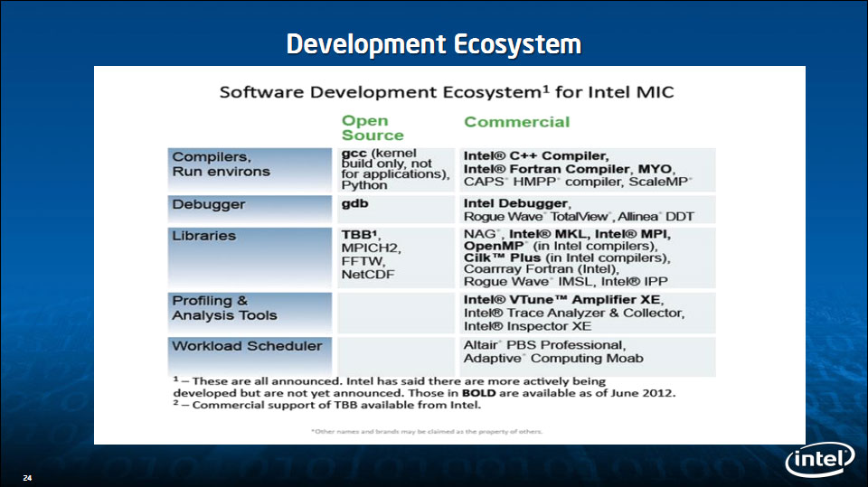868x487 pixels.
Task: Click footnote 1 'These are all announced'
Action: tap(424, 387)
